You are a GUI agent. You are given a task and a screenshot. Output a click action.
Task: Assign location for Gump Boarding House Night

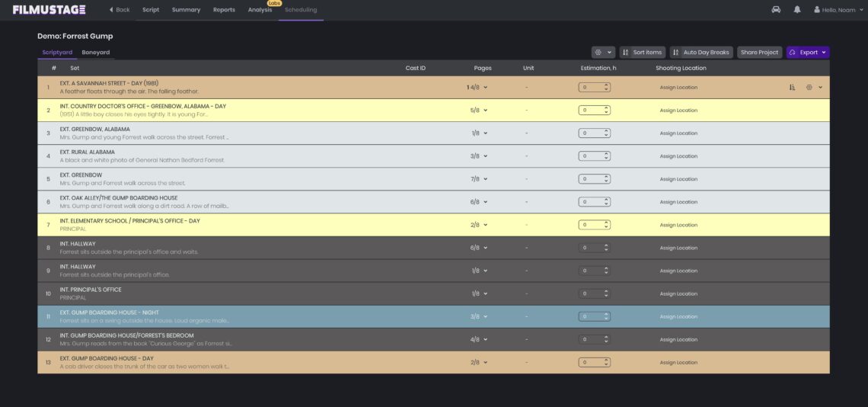678,316
